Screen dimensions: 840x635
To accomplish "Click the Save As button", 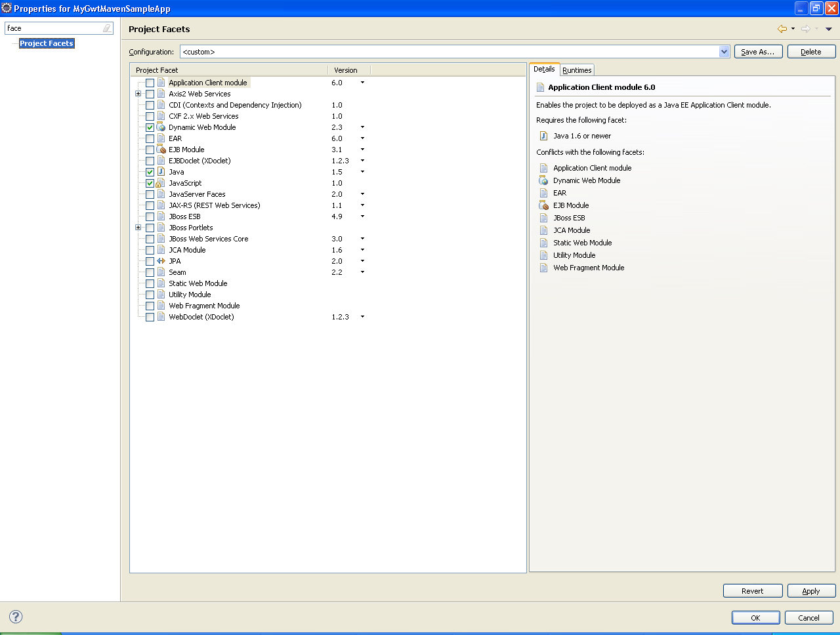I will click(758, 51).
